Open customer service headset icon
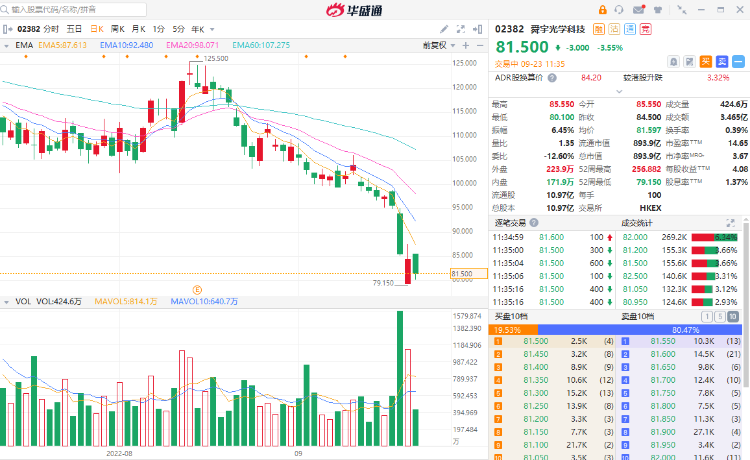Viewport: 750px width, 460px height. click(619, 10)
